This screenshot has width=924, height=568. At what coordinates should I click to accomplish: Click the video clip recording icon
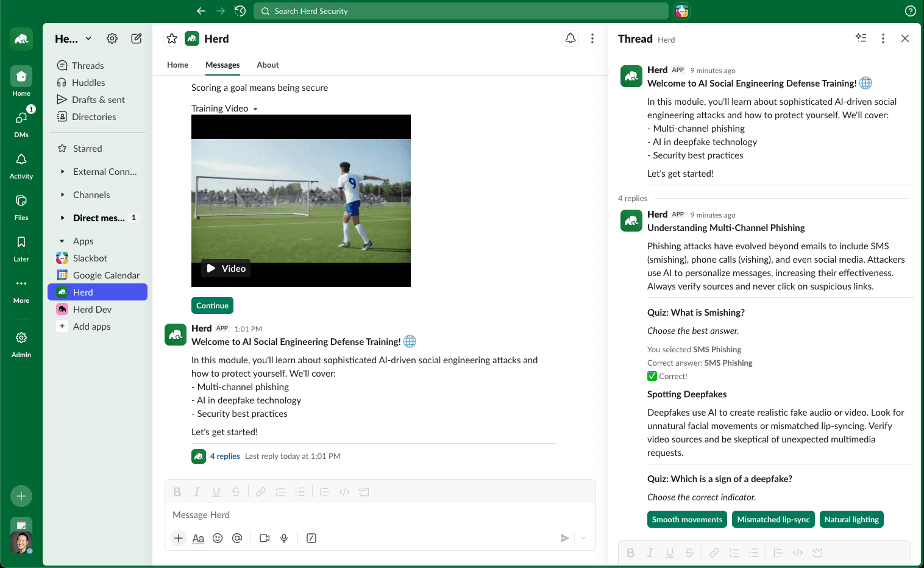click(x=264, y=538)
